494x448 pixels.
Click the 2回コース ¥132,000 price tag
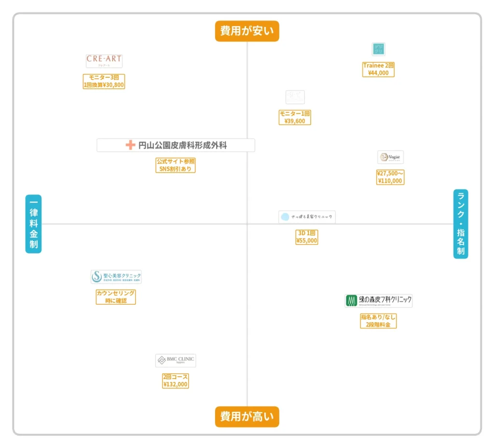[x=176, y=380]
